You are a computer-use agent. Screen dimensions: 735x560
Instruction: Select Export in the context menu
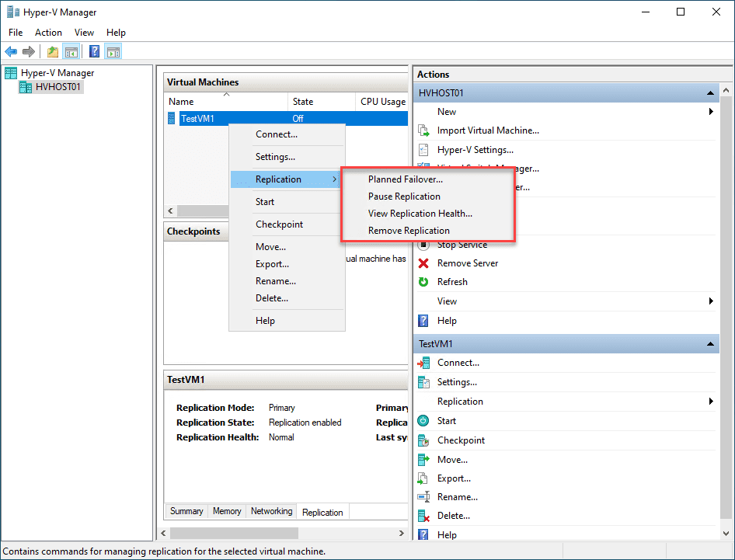click(x=287, y=264)
